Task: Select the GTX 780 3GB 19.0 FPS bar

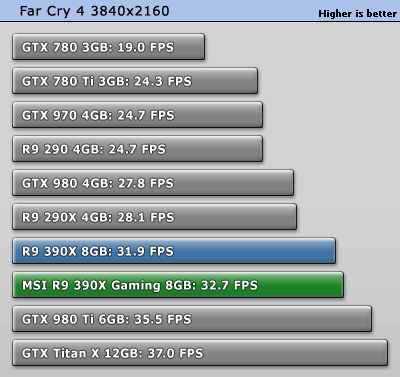Action: click(x=108, y=47)
